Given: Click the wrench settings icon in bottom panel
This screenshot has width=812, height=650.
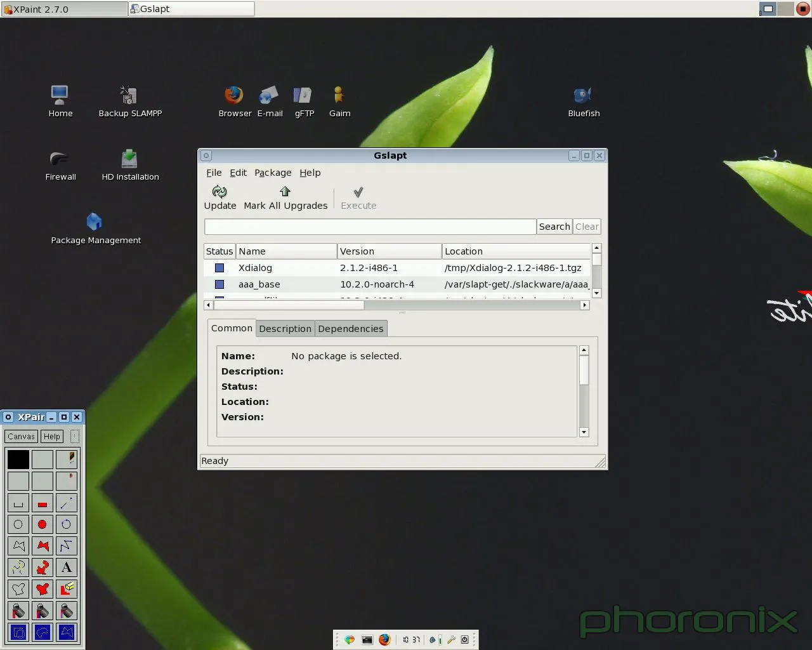Looking at the screenshot, I should [x=452, y=639].
